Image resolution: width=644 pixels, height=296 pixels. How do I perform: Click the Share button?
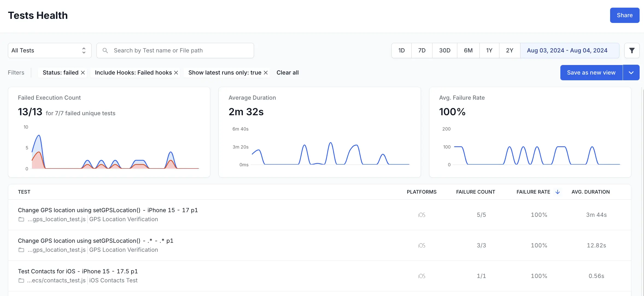click(624, 15)
